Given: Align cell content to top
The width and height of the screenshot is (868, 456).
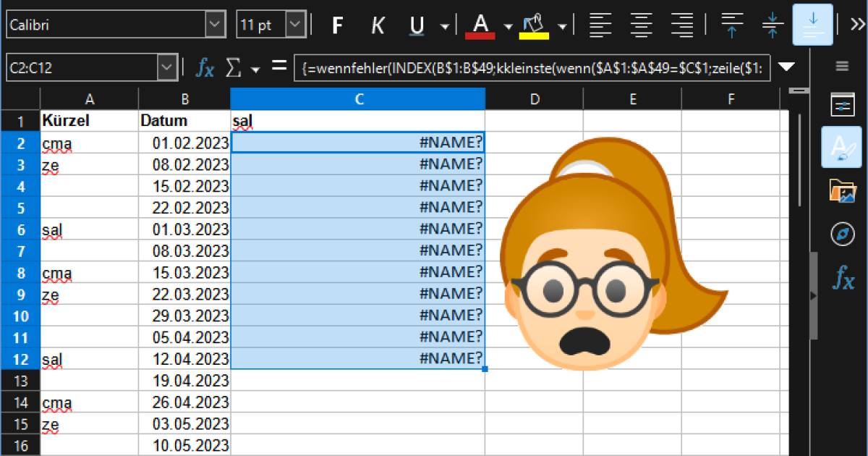Looking at the screenshot, I should 731,25.
